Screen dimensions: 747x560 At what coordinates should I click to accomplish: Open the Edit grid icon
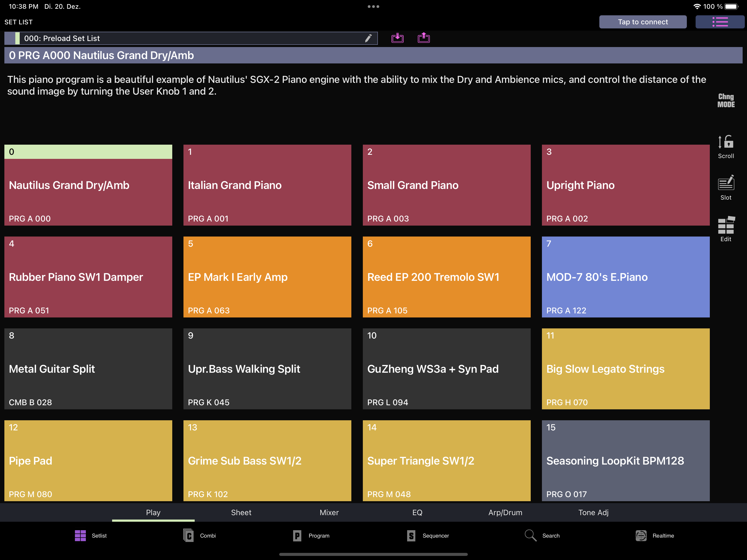tap(726, 229)
